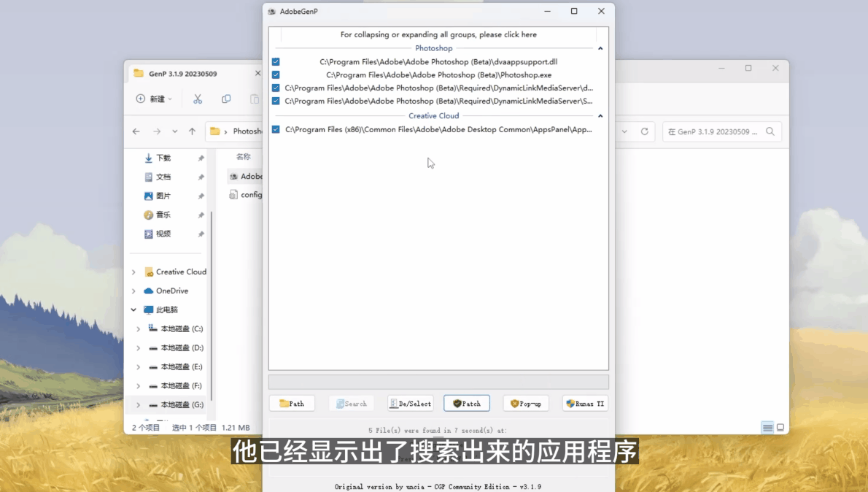Click the Name (名称) column header
This screenshot has width=868, height=492.
pyautogui.click(x=243, y=157)
